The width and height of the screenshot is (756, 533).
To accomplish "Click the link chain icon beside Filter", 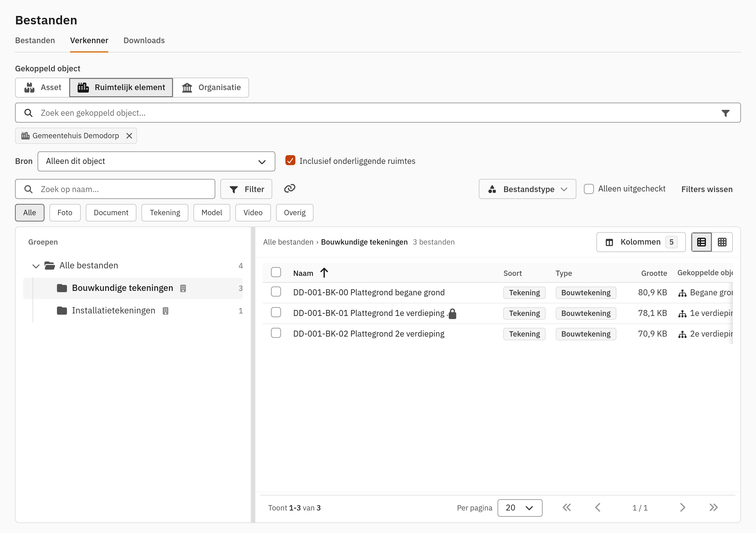I will 289,188.
